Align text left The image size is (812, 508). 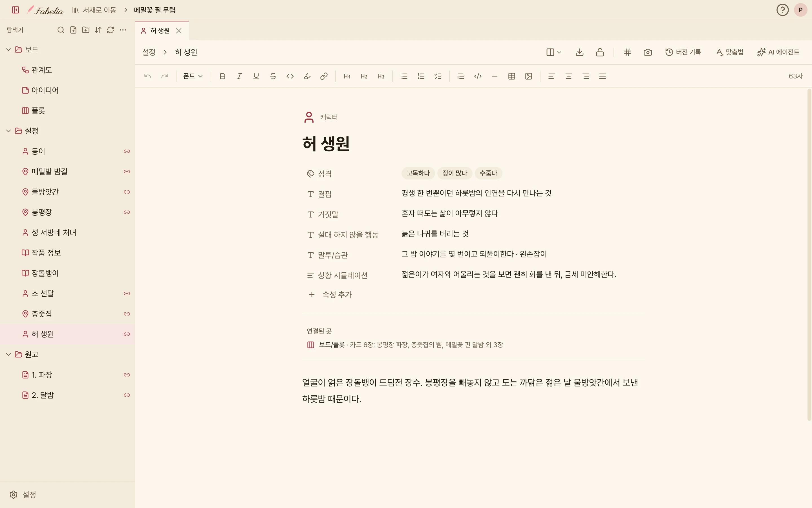551,76
